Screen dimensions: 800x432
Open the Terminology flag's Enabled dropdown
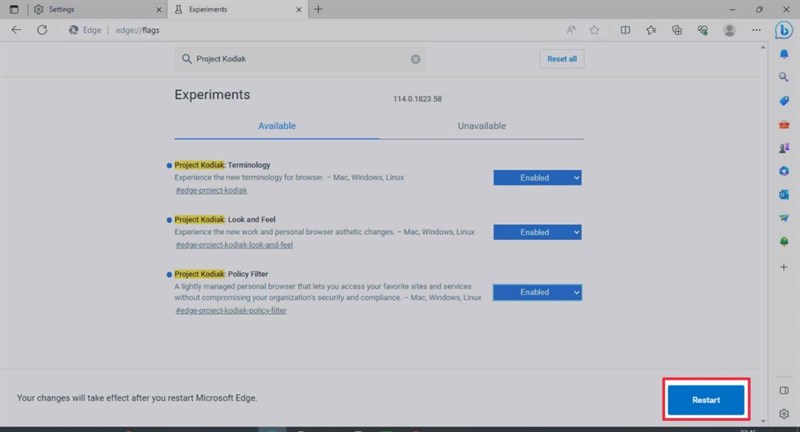[x=537, y=177]
